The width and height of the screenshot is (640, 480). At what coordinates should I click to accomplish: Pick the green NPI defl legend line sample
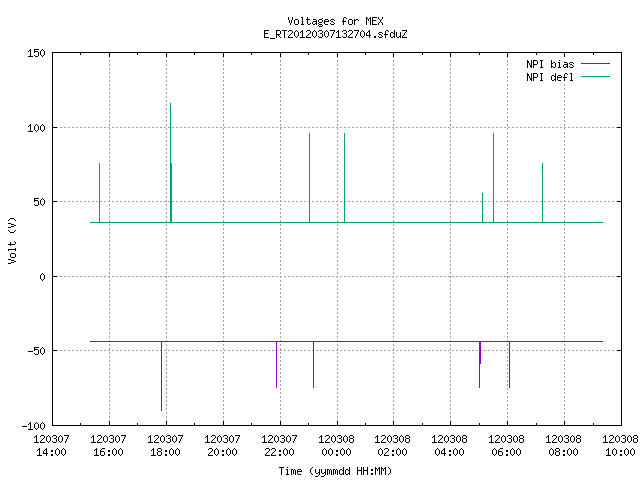click(x=595, y=76)
